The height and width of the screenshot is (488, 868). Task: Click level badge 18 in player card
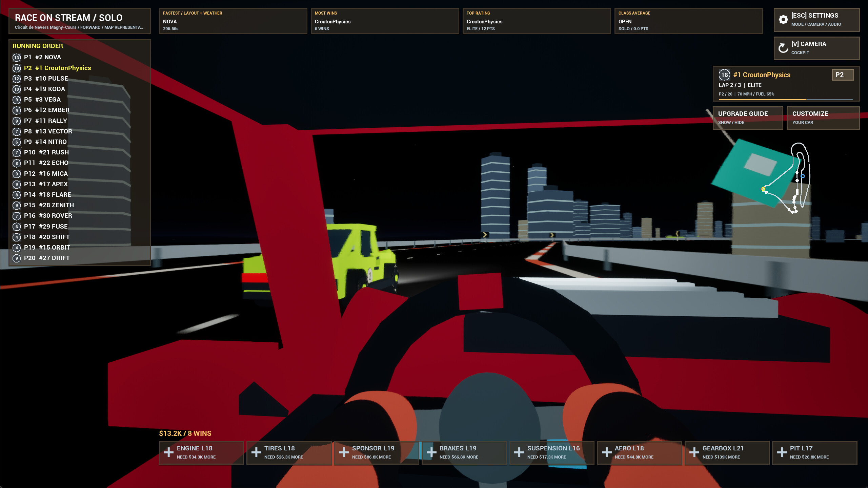pos(724,75)
